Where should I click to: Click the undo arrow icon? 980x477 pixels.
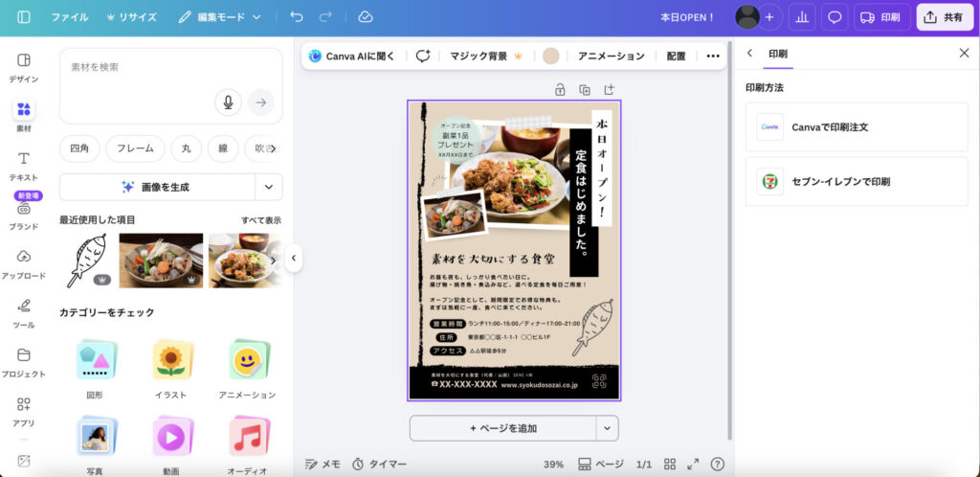point(297,17)
